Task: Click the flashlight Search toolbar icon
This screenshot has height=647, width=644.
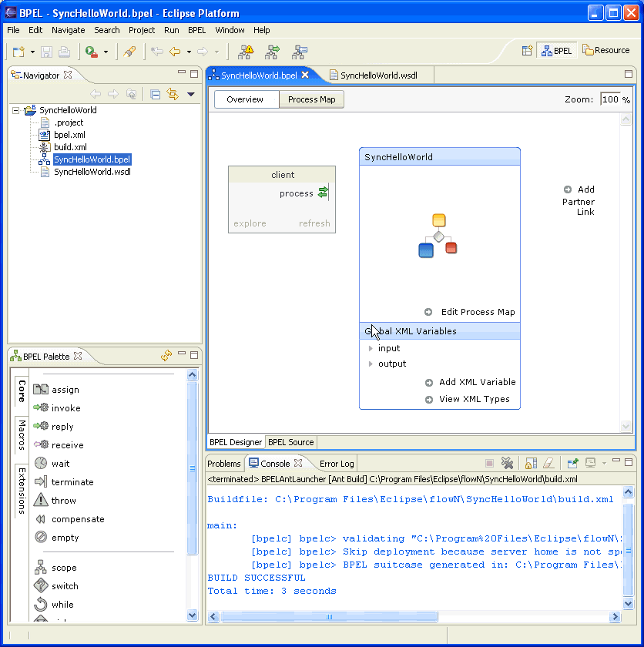Action: click(x=129, y=52)
